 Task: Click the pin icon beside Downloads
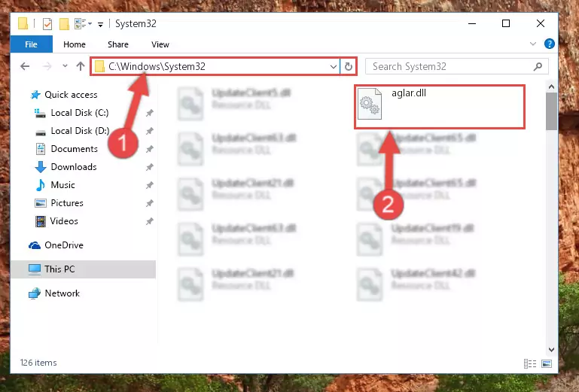click(x=149, y=167)
